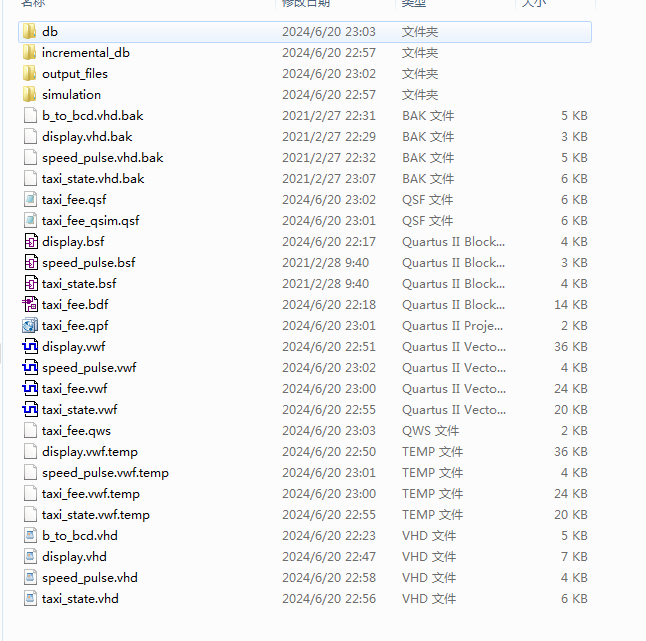Screen dimensions: 646x641
Task: Click the file name 'speed_pulse.vwf'
Action: 89,368
